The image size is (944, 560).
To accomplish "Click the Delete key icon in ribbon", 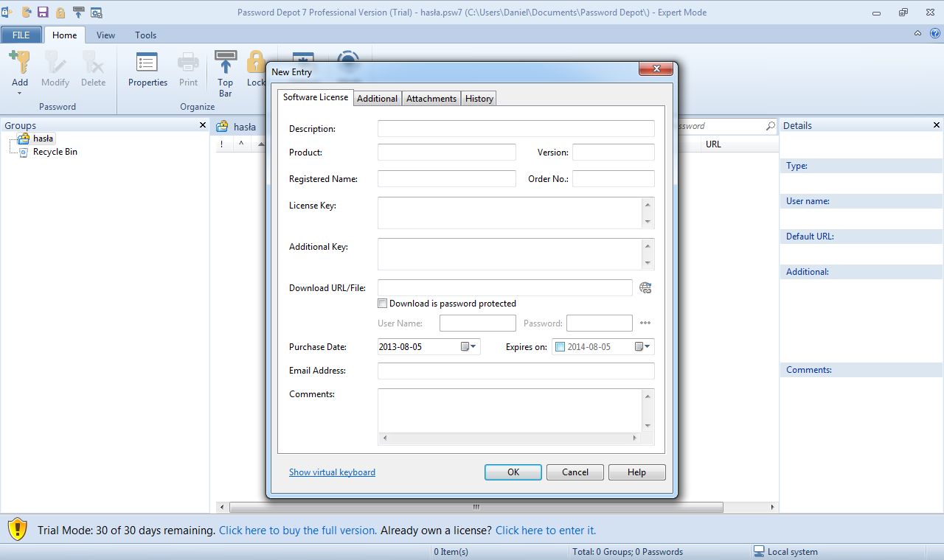I will point(93,62).
